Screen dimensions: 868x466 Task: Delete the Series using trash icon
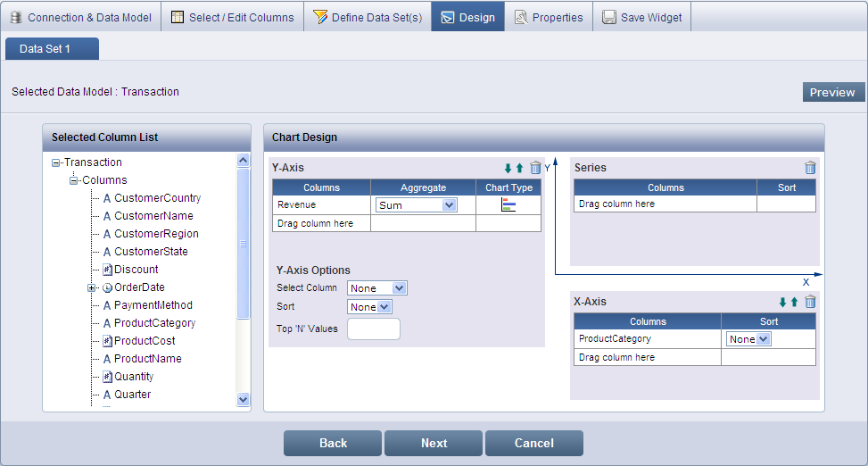[810, 168]
